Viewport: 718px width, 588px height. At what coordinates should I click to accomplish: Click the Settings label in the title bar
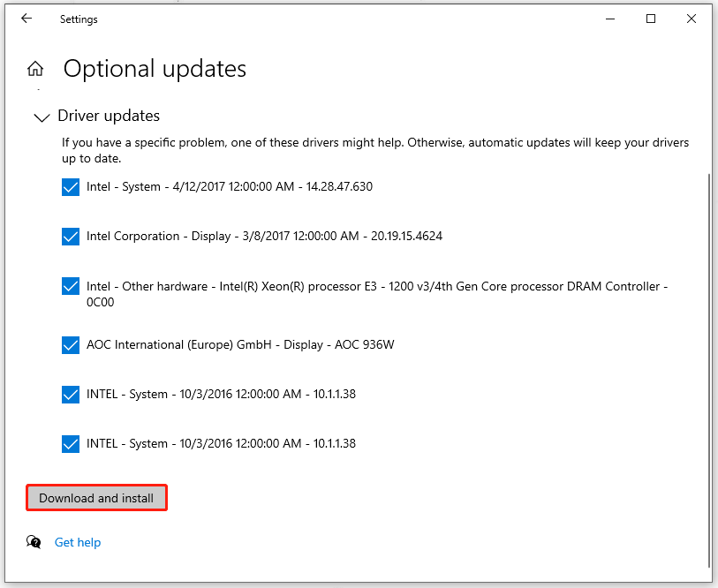[79, 19]
